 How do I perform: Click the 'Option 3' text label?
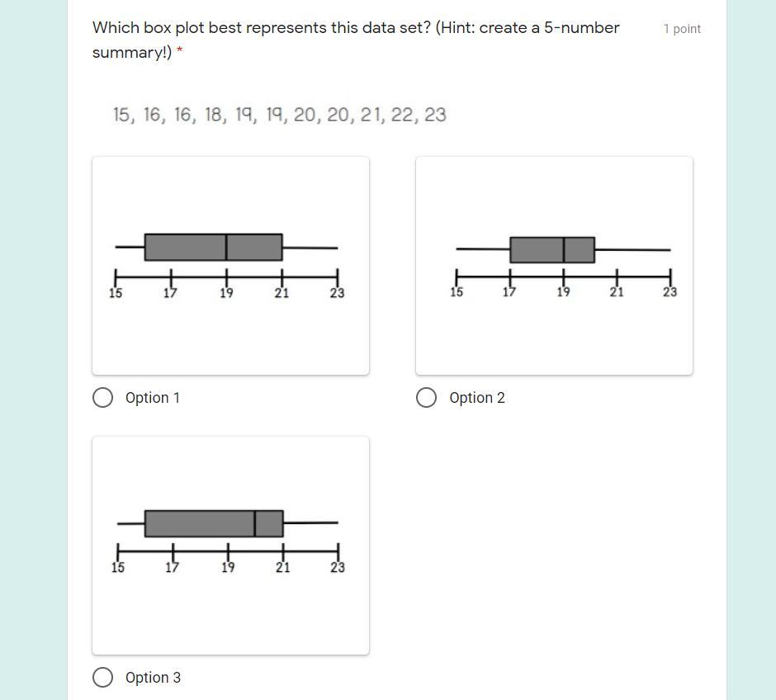[x=153, y=678]
